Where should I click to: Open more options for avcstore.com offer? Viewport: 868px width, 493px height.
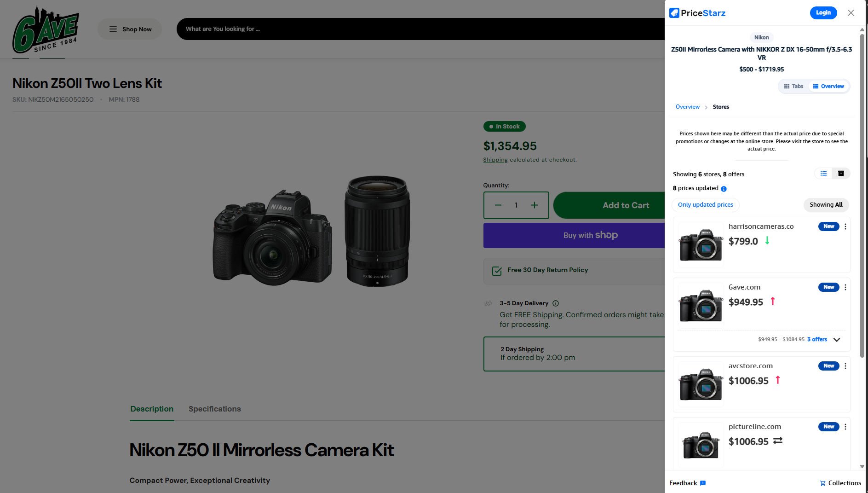(x=845, y=366)
